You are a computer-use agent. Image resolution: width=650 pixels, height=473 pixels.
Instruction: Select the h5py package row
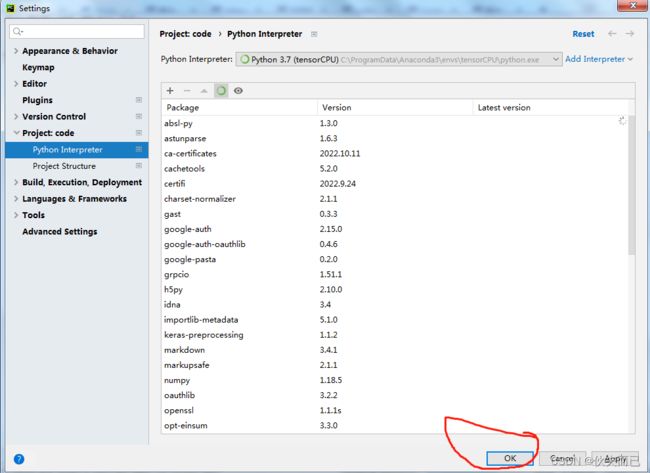tap(395, 289)
